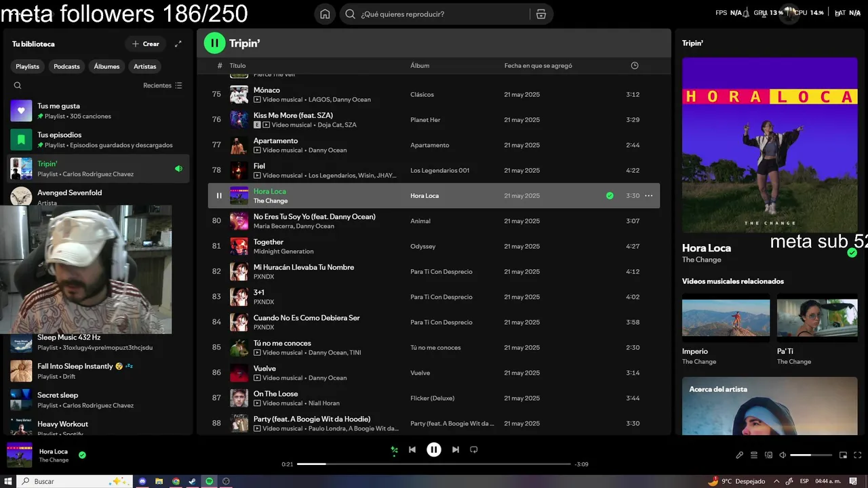Select the Podcasts filter chip
The height and width of the screenshot is (488, 868).
coord(66,66)
